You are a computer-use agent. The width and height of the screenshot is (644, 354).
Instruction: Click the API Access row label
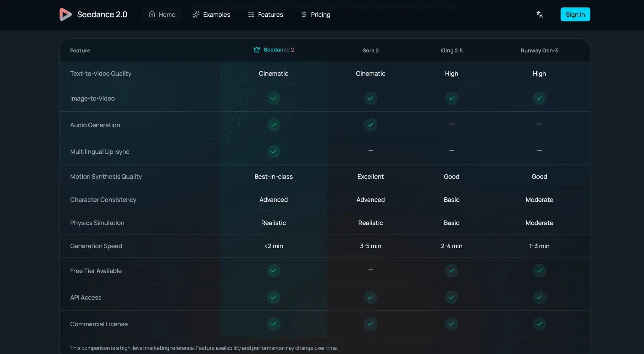(x=86, y=298)
